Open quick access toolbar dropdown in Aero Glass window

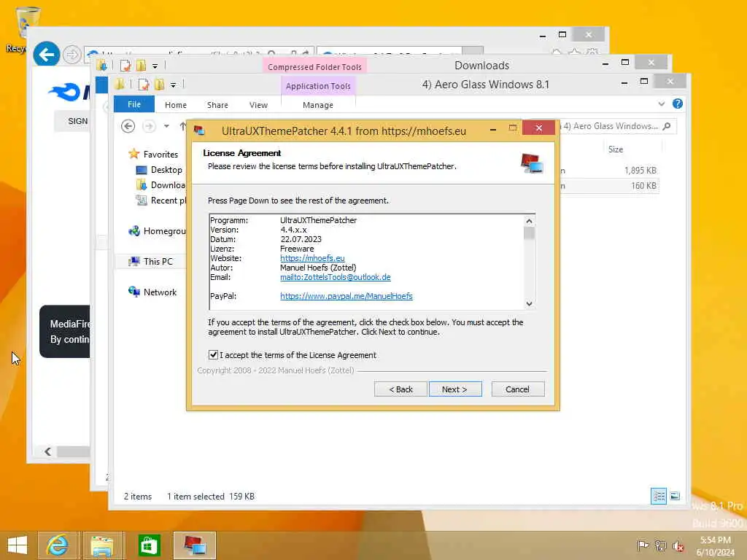tap(174, 85)
